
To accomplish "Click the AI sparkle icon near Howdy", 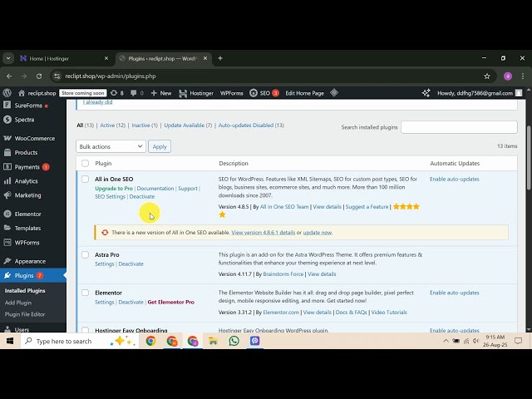I will (x=426, y=92).
